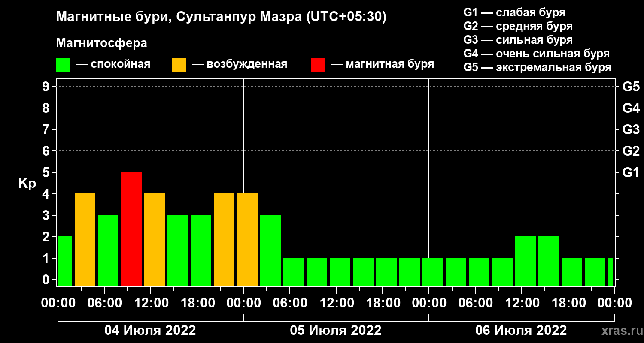Click the '06:00' time label under 06 Июля
This screenshot has height=343, width=644.
coord(475,303)
